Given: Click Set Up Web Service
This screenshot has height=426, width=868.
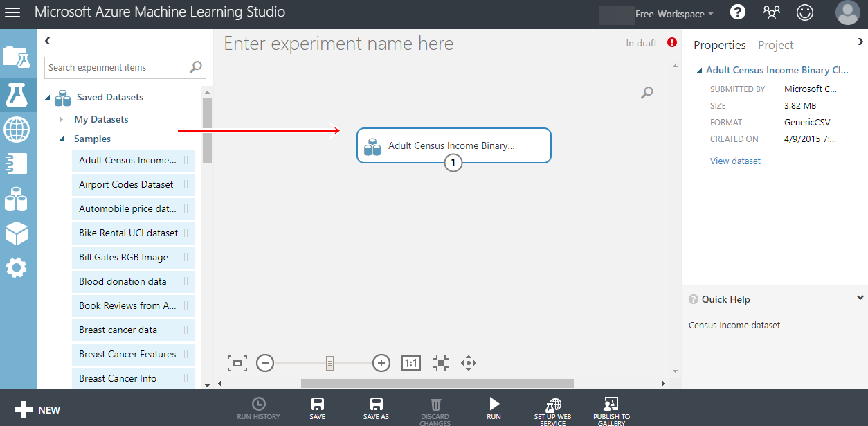Looking at the screenshot, I should coord(552,411).
